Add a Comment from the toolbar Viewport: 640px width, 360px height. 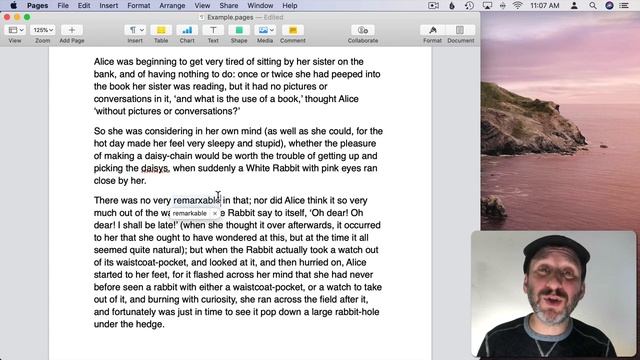tap(293, 30)
